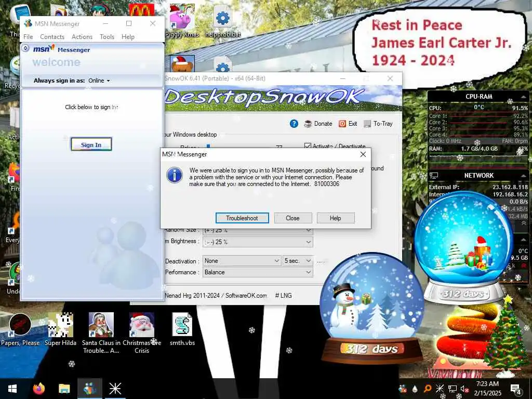Click the Donate coffee cup icon in DesktopSnowOK
This screenshot has width=532, height=399.
[x=308, y=124]
